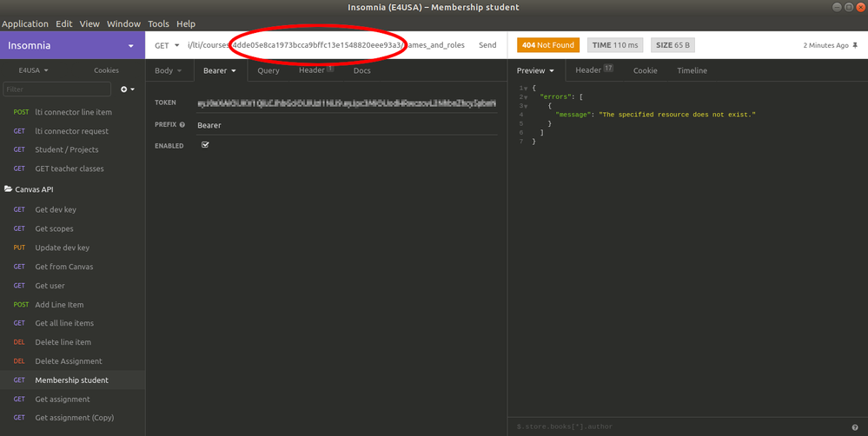This screenshot has height=436, width=868.
Task: Select the lti connector request
Action: [x=72, y=131]
